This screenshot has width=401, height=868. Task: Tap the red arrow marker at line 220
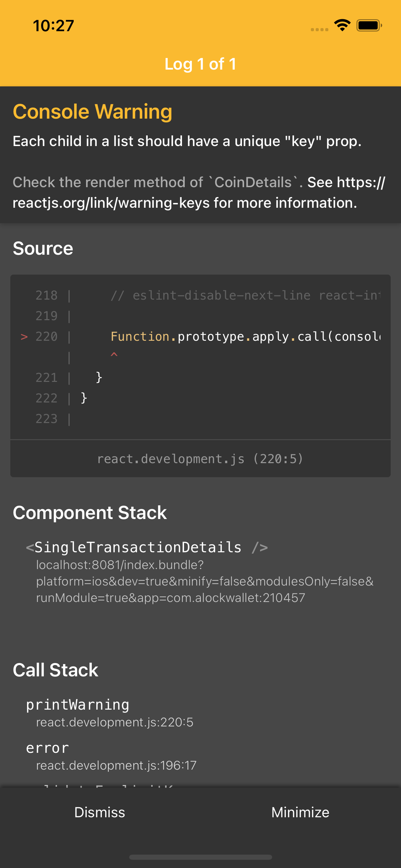(24, 337)
